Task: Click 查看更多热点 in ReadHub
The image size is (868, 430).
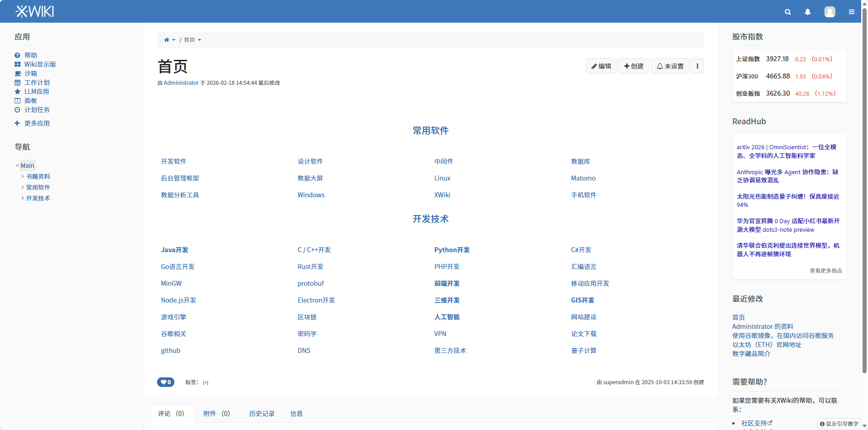Action: [826, 271]
